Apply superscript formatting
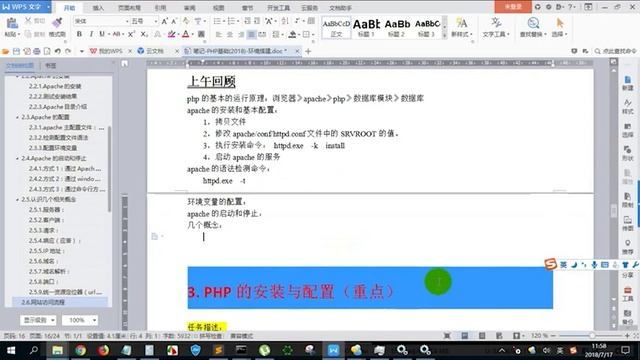 131,34
